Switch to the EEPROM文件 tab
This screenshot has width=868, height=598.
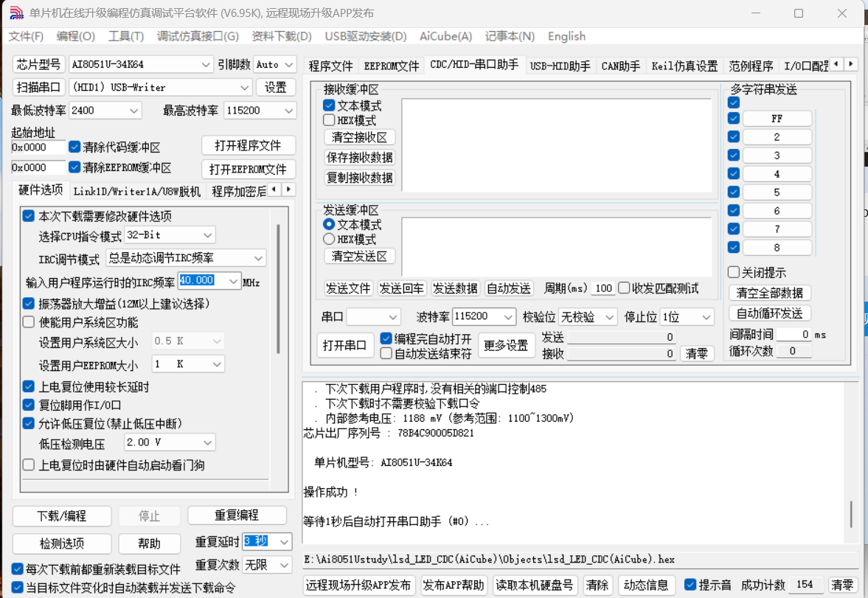[x=391, y=66]
